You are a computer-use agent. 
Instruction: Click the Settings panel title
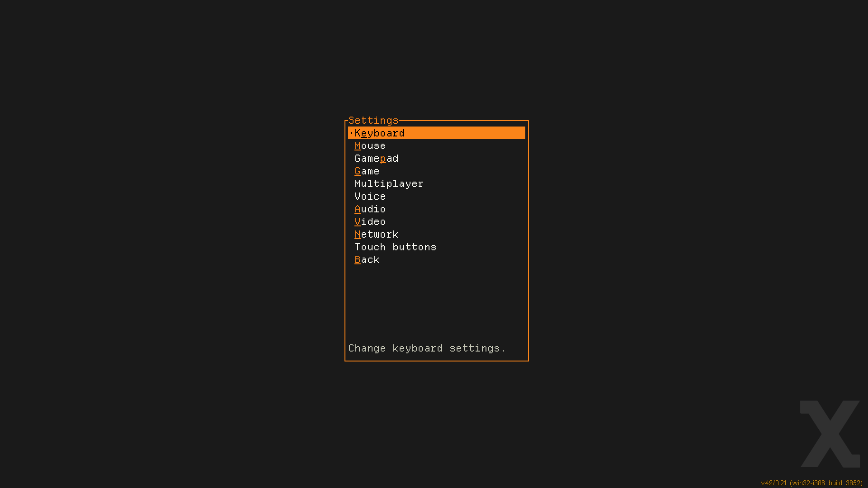[x=373, y=121]
